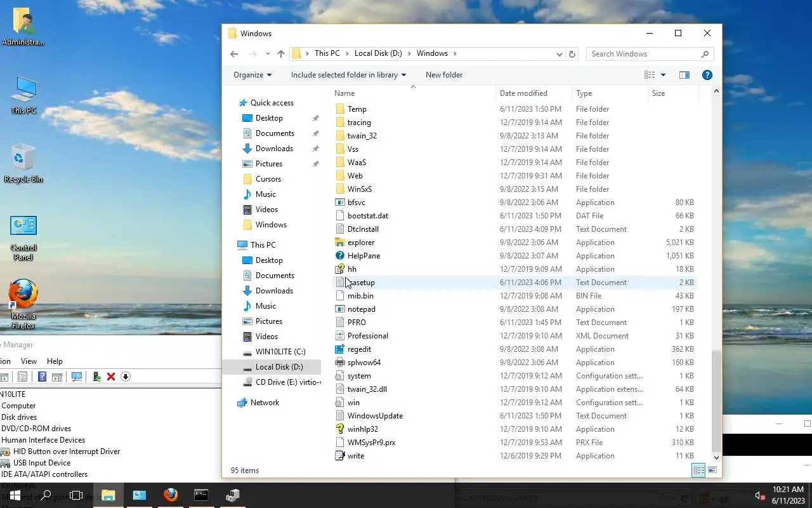Image resolution: width=812 pixels, height=508 pixels.
Task: Select the winhlp32 application icon
Action: pos(340,429)
